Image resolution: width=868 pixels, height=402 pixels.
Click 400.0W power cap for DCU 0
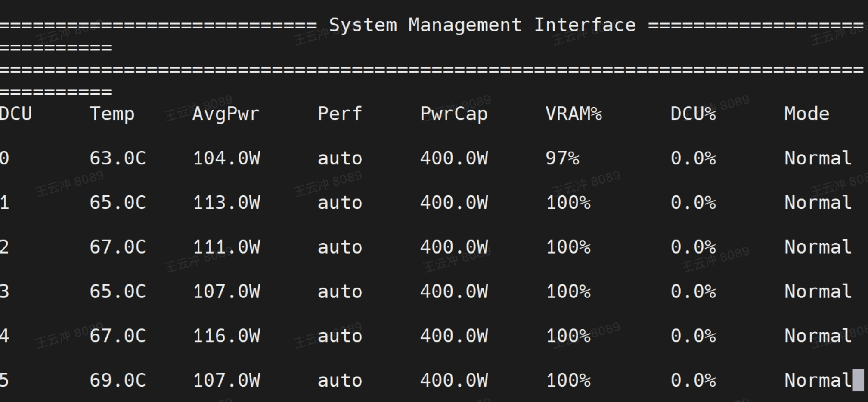click(454, 158)
